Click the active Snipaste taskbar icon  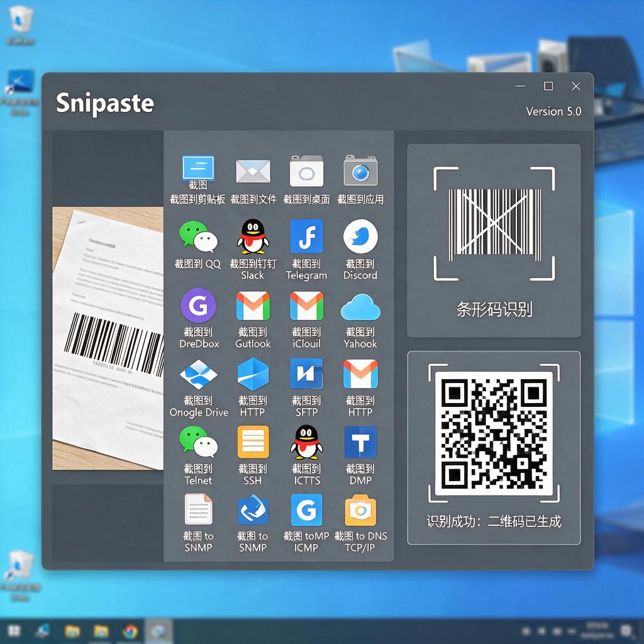coord(158,631)
